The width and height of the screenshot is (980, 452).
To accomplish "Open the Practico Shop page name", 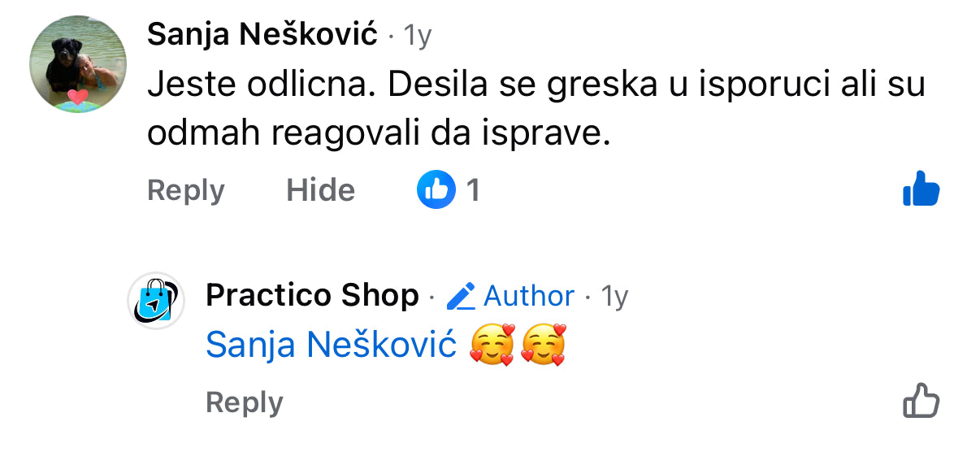I will pyautogui.click(x=312, y=295).
